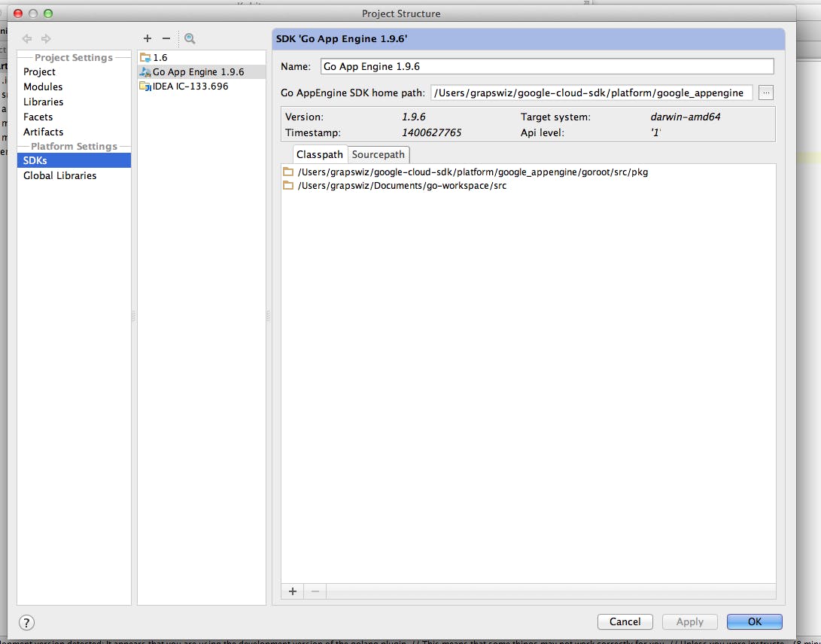Switch to the Classpath tab
The width and height of the screenshot is (821, 644).
coord(319,154)
